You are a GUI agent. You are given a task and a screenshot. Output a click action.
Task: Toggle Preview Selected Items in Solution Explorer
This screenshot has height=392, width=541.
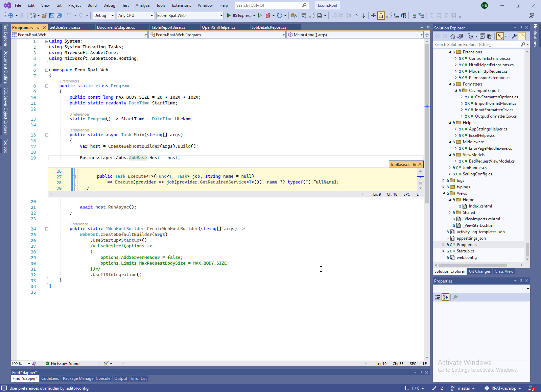click(x=522, y=36)
